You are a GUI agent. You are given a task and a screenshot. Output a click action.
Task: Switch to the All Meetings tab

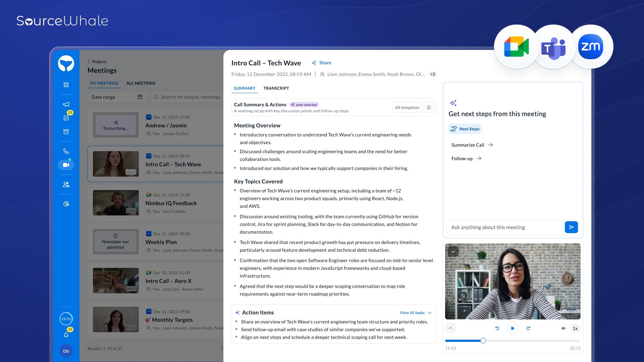point(141,83)
